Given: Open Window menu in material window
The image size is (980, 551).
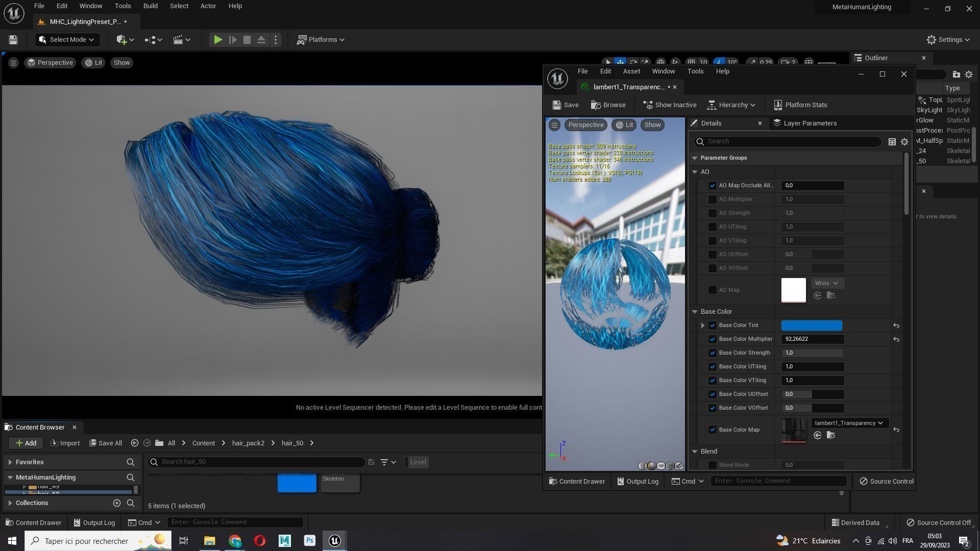Looking at the screenshot, I should (664, 71).
